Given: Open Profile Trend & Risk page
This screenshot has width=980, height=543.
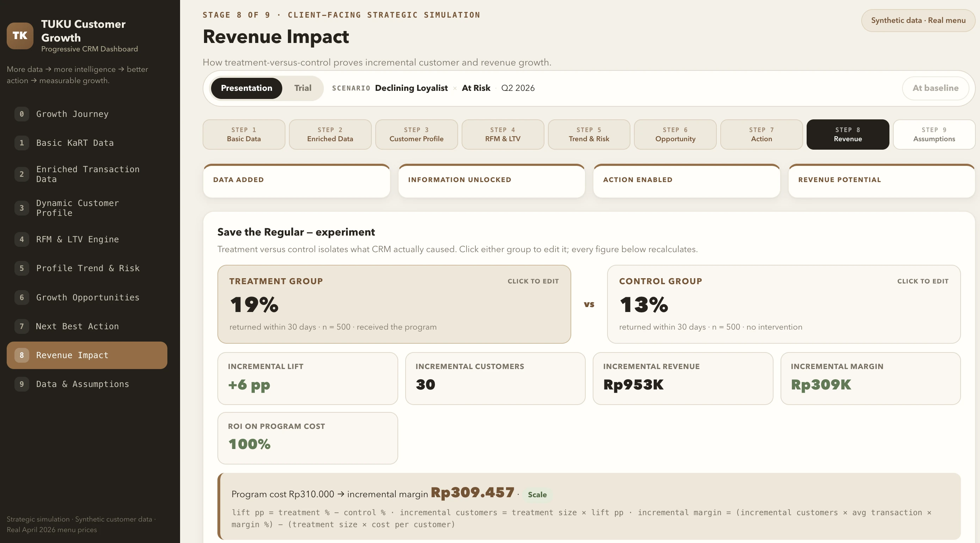Looking at the screenshot, I should pos(87,268).
